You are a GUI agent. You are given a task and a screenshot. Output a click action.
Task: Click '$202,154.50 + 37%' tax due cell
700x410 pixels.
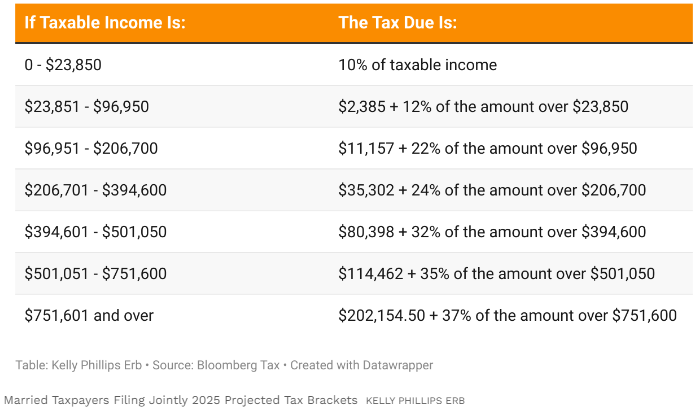tap(508, 316)
